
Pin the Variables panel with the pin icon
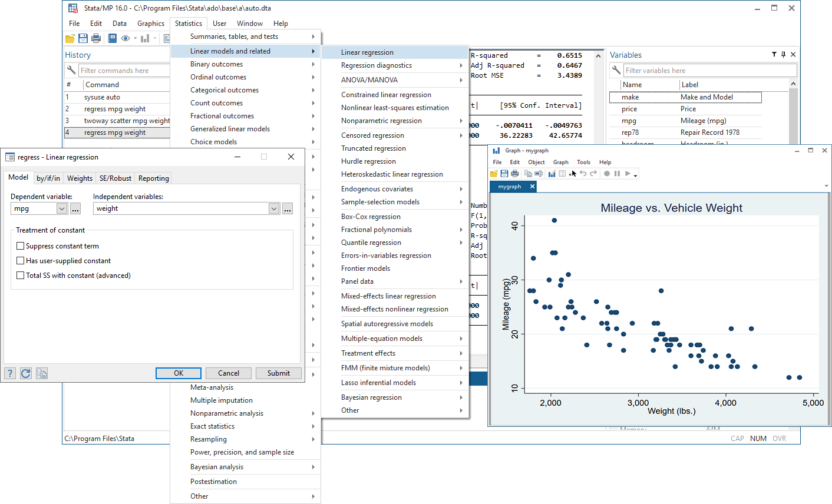tap(783, 54)
